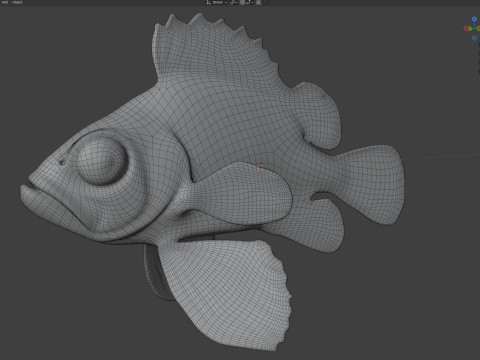Viewport: 480px width, 360px height.
Task: Click the dim blue negative Z gizmo circle
Action: point(474,38)
